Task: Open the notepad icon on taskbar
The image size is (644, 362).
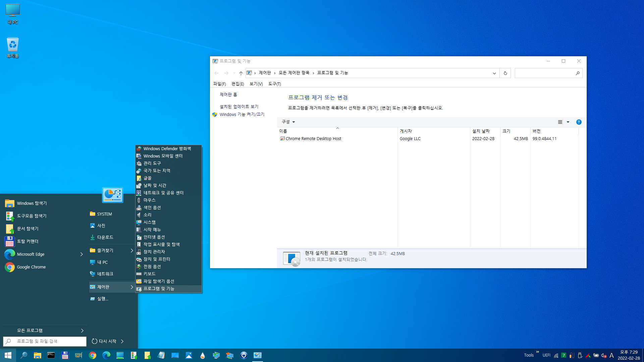Action: (161, 355)
